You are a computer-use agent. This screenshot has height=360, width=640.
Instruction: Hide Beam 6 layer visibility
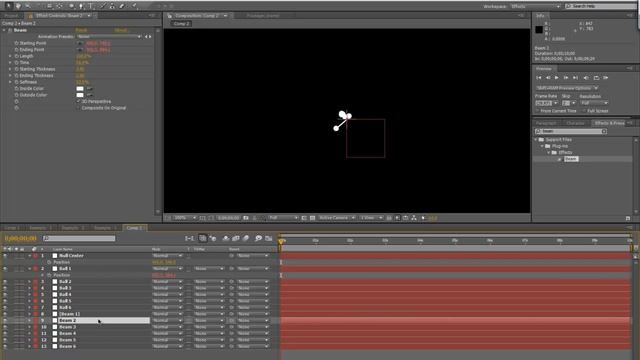(x=5, y=347)
